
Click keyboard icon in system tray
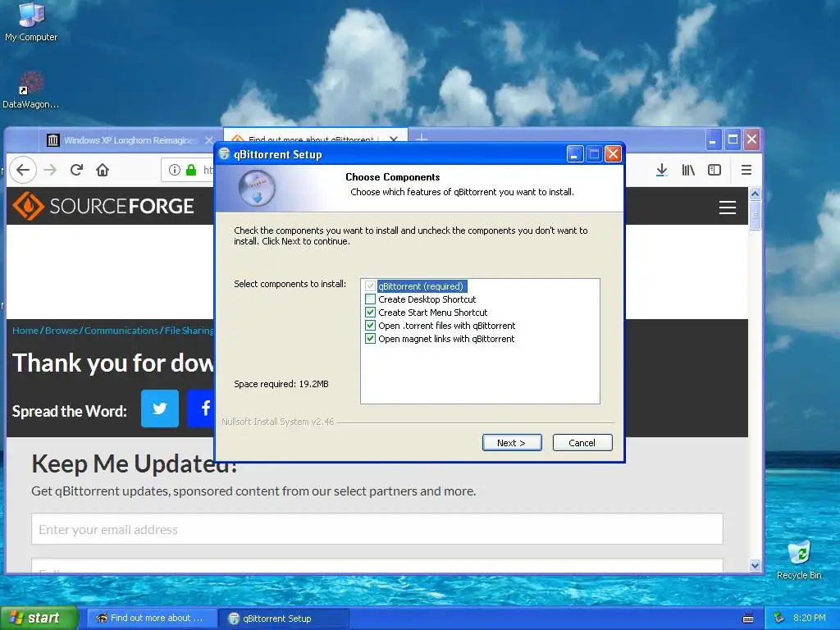[748, 619]
